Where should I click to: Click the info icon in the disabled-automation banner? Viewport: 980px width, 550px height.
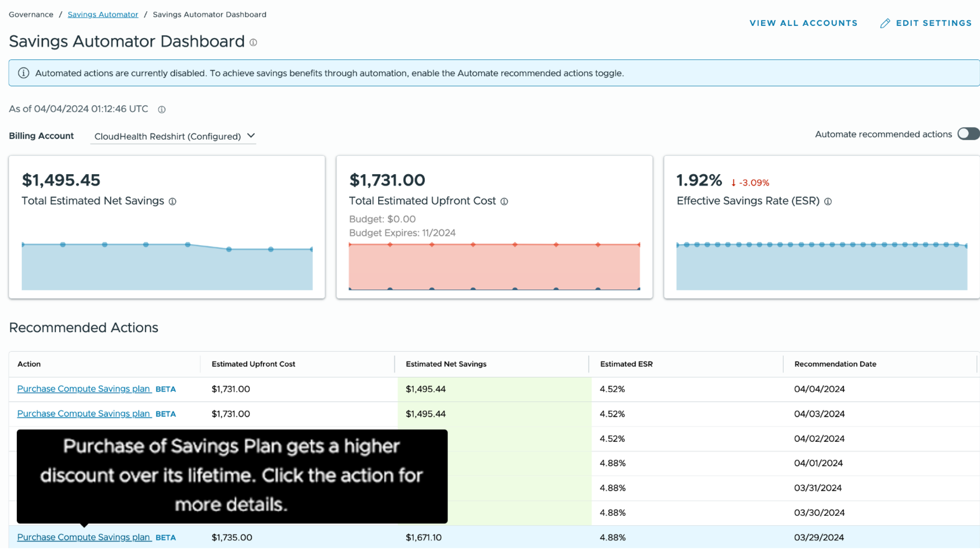pos(24,73)
